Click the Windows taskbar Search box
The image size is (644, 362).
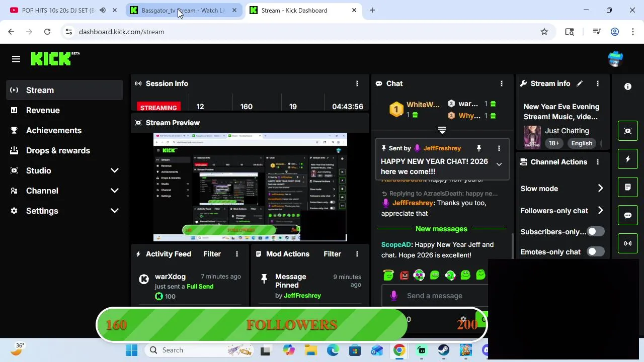(x=199, y=350)
